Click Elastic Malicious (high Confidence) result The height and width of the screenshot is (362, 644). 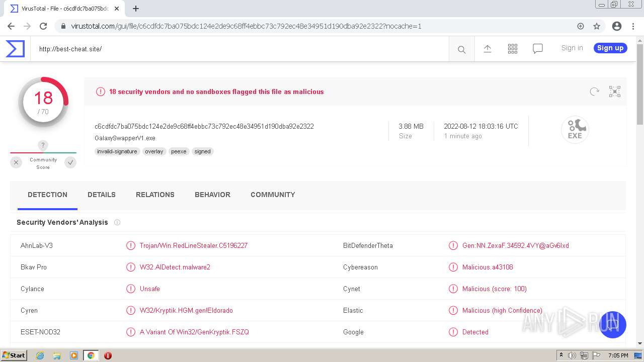pyautogui.click(x=502, y=310)
